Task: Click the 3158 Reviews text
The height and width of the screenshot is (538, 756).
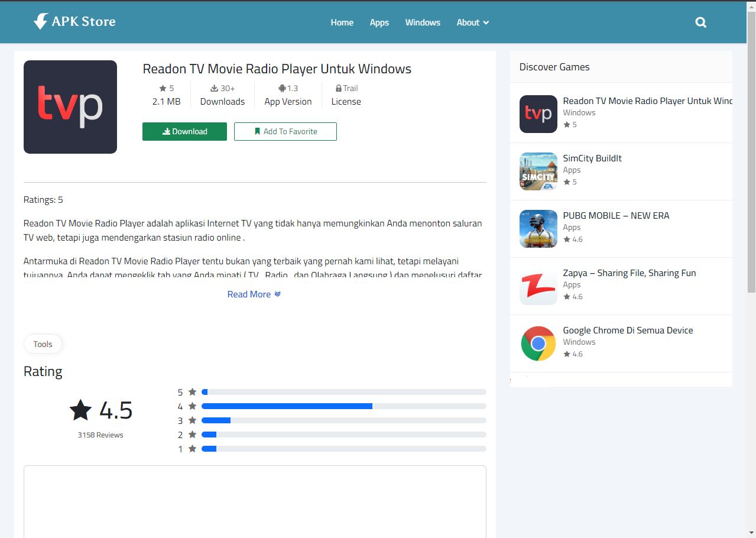Action: pos(100,435)
